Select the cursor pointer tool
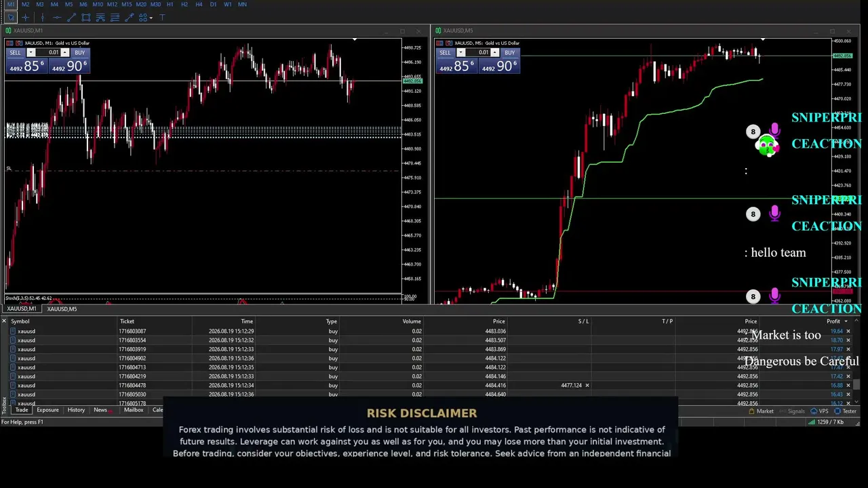 [11, 18]
